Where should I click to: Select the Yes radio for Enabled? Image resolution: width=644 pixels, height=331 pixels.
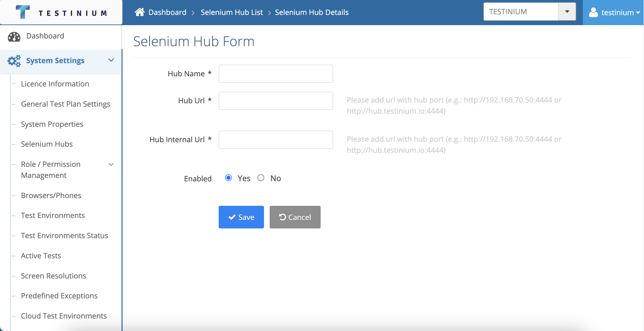[228, 178]
